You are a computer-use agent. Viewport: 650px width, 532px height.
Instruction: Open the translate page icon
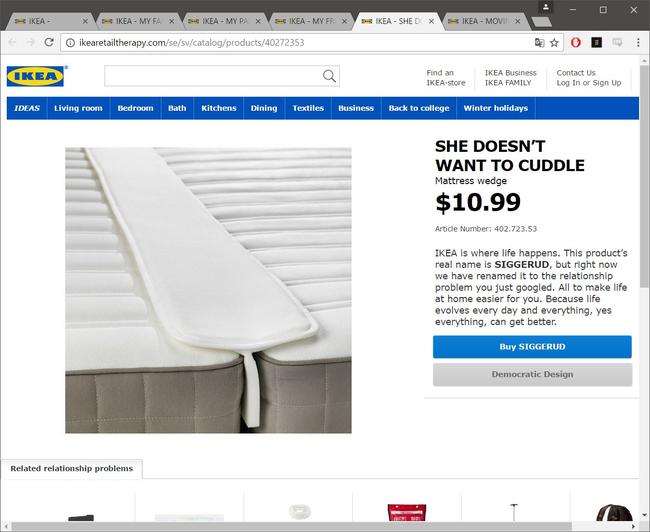point(539,43)
